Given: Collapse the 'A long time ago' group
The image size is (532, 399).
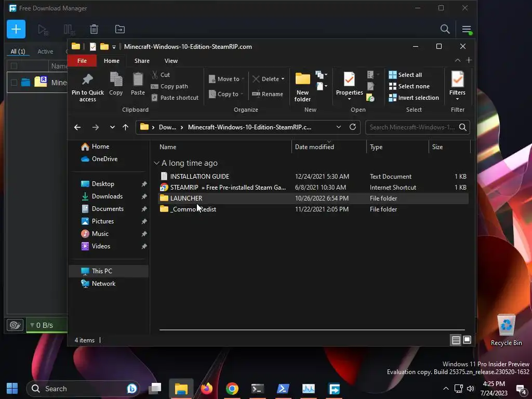Looking at the screenshot, I should click(156, 163).
